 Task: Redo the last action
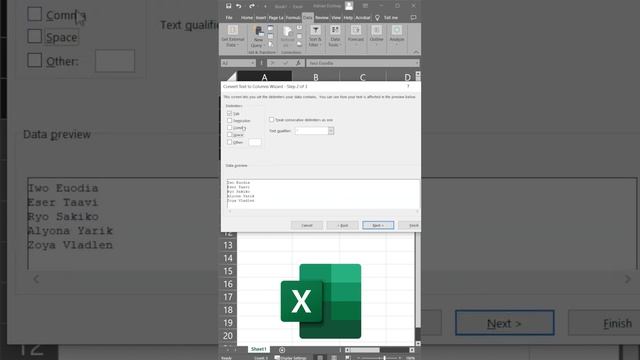(x=252, y=6)
